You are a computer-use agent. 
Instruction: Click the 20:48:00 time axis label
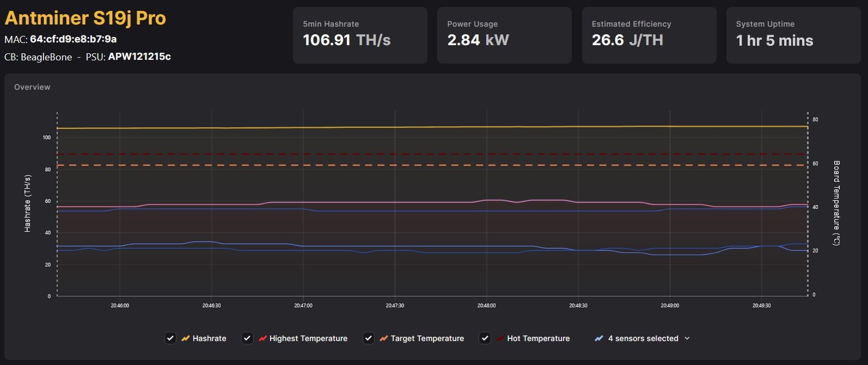point(486,306)
